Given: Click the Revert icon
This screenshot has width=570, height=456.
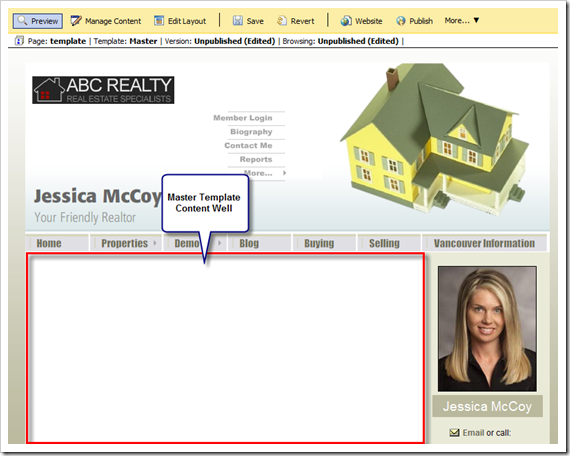Looking at the screenshot, I should (x=282, y=21).
